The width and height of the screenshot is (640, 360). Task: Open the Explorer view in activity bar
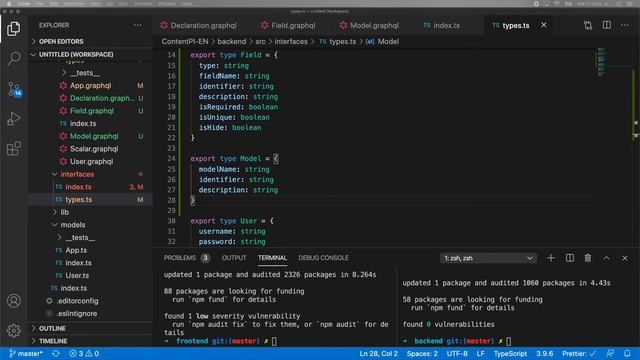(13, 29)
